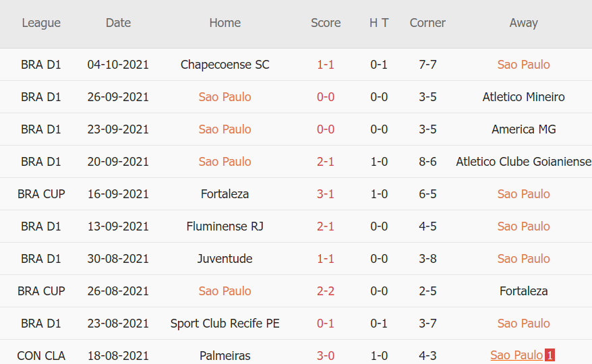Select the Juventude home team
Screen dimensions: 592x364
point(225,259)
